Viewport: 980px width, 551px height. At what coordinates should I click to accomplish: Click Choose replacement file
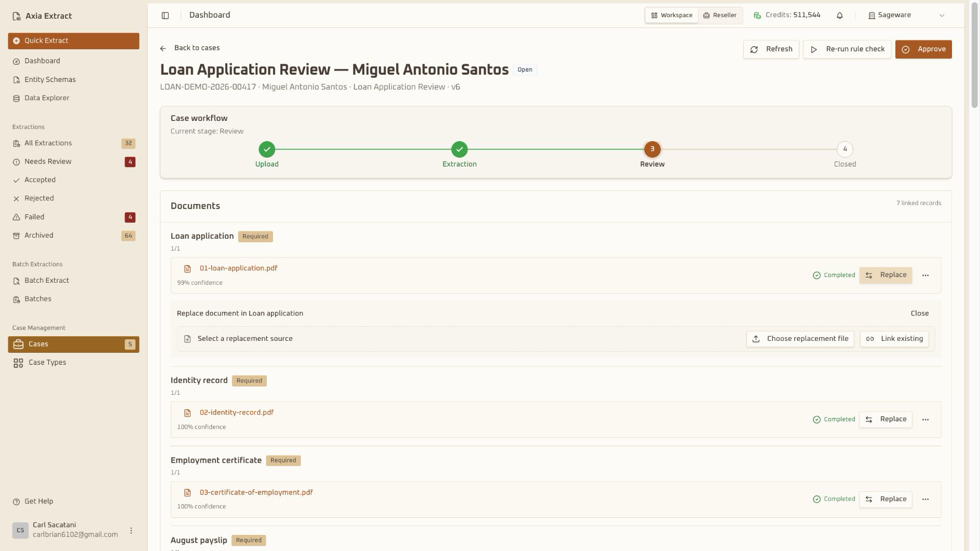[x=800, y=339]
